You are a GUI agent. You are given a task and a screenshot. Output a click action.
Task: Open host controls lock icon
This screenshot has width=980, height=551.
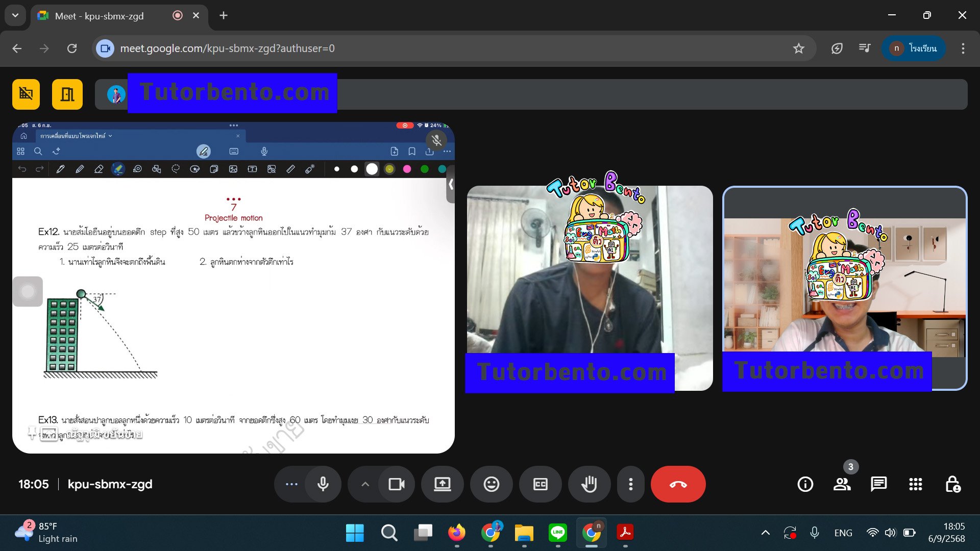point(952,484)
